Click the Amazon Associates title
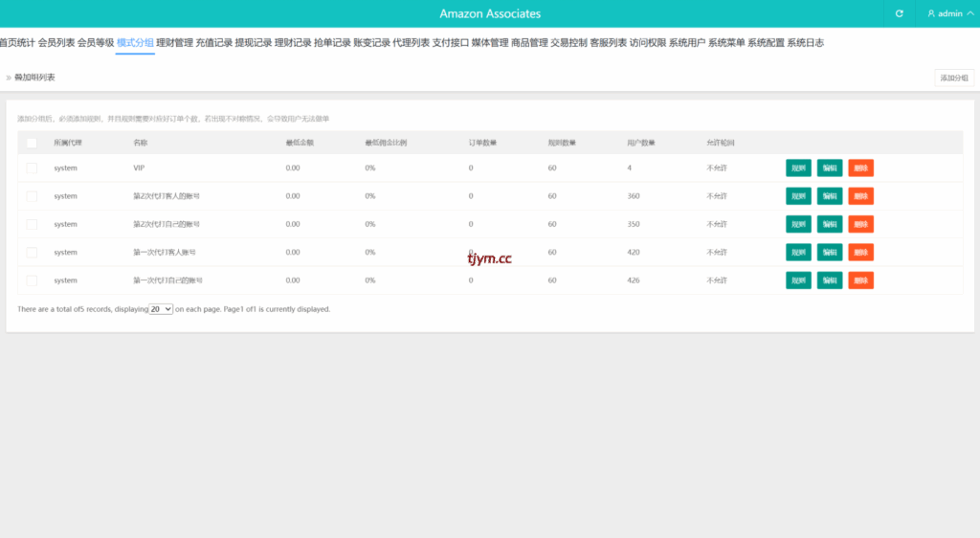 point(490,13)
